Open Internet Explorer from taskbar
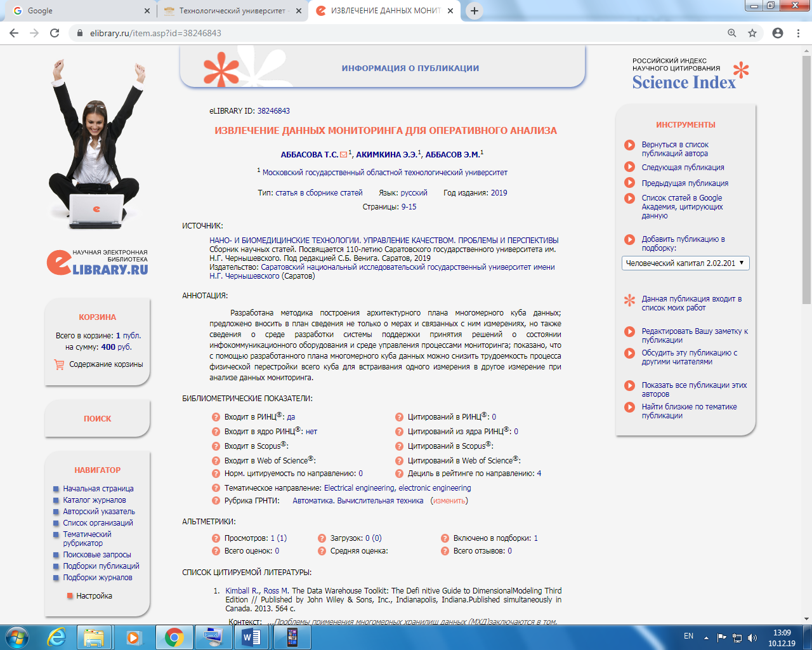 (56, 637)
